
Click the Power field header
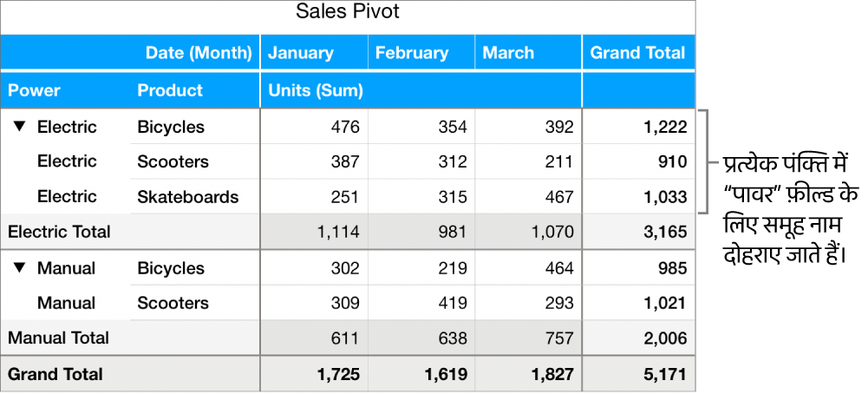tap(35, 90)
